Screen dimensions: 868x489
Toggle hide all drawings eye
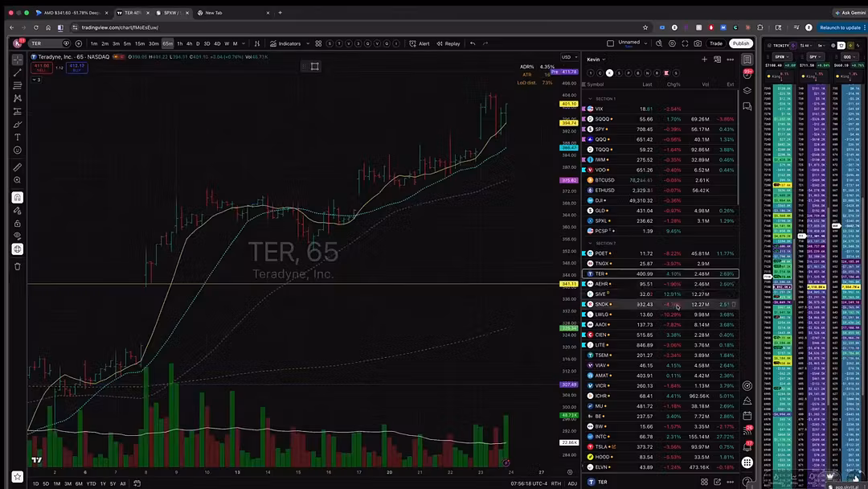(17, 236)
